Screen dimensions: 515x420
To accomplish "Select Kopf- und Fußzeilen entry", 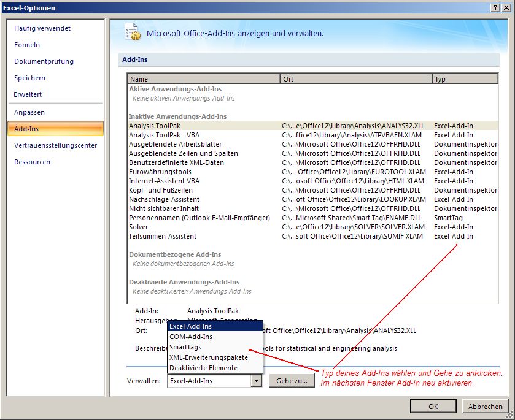I will pos(313,190).
